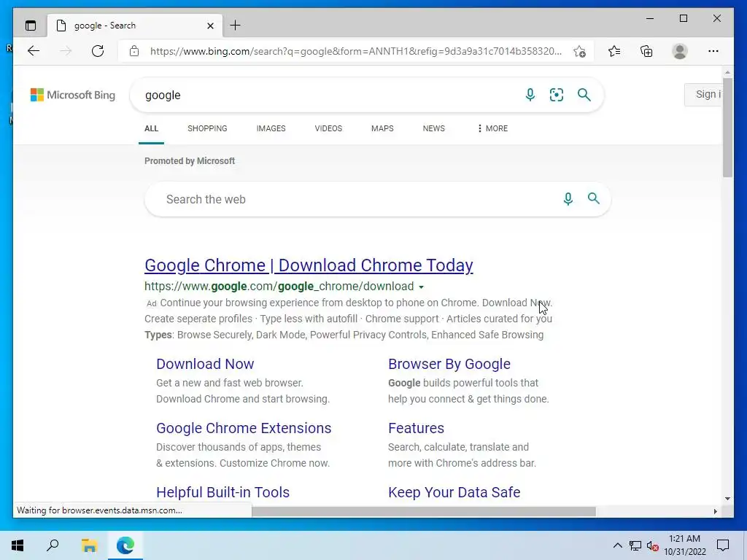Switch to the SHOPPING tab

pyautogui.click(x=207, y=128)
